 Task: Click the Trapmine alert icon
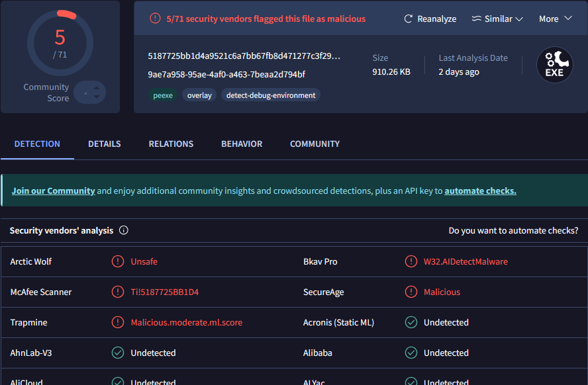[118, 321]
